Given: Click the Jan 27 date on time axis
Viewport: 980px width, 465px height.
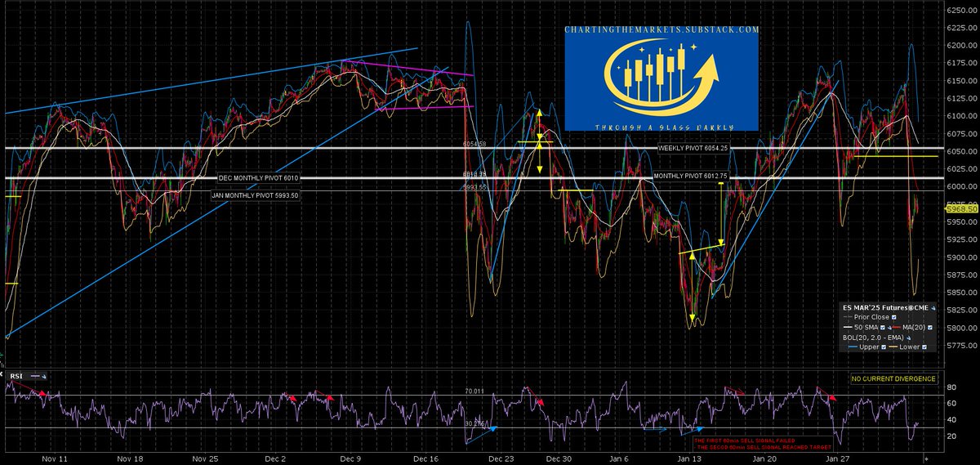Looking at the screenshot, I should (x=839, y=460).
